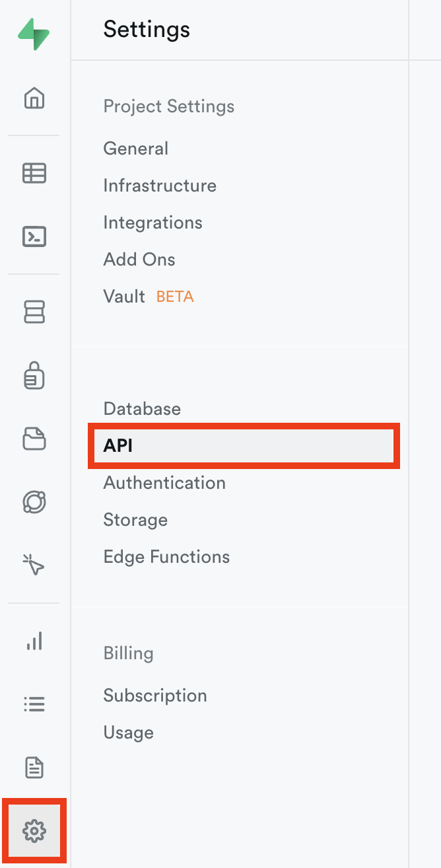Open Edge Functions configuration settings
The height and width of the screenshot is (868, 441).
[x=166, y=557]
